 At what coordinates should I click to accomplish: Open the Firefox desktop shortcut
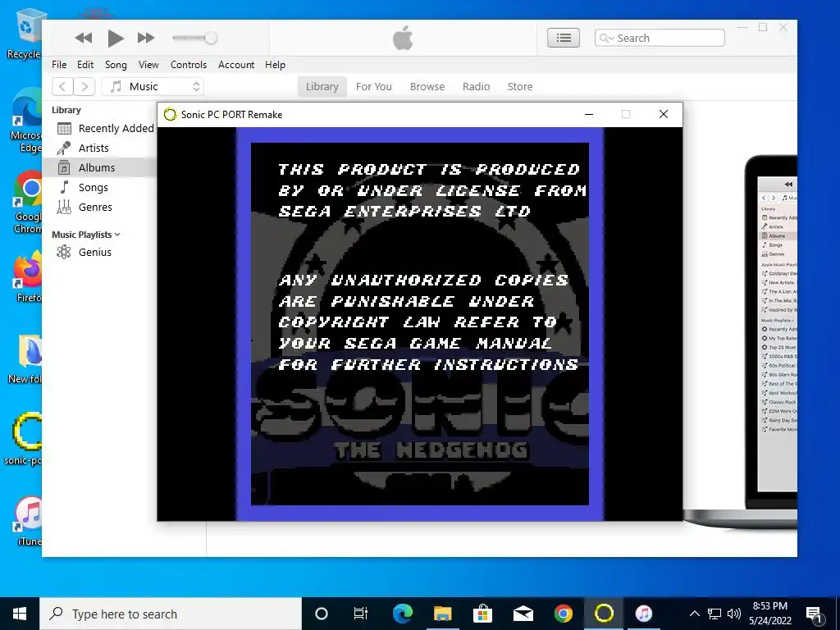(x=28, y=277)
